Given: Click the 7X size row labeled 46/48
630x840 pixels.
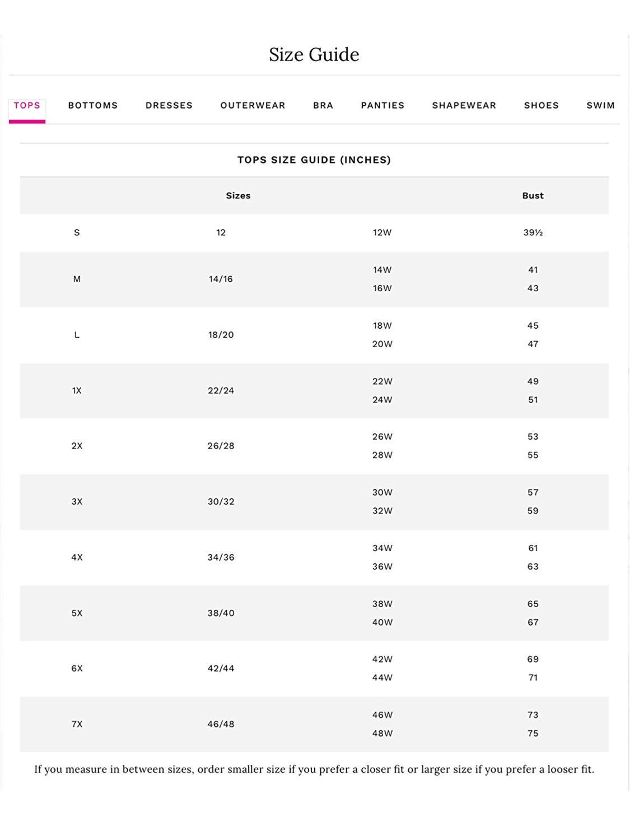Looking at the screenshot, I should 221,724.
